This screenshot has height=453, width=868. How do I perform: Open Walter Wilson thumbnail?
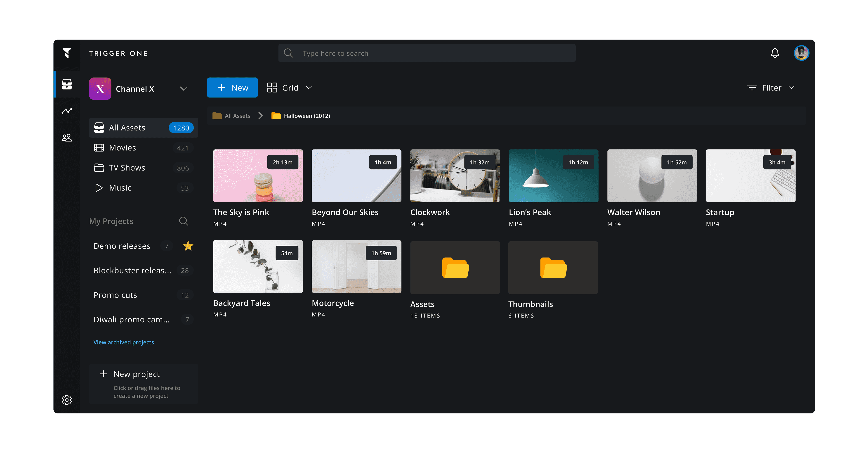652,176
